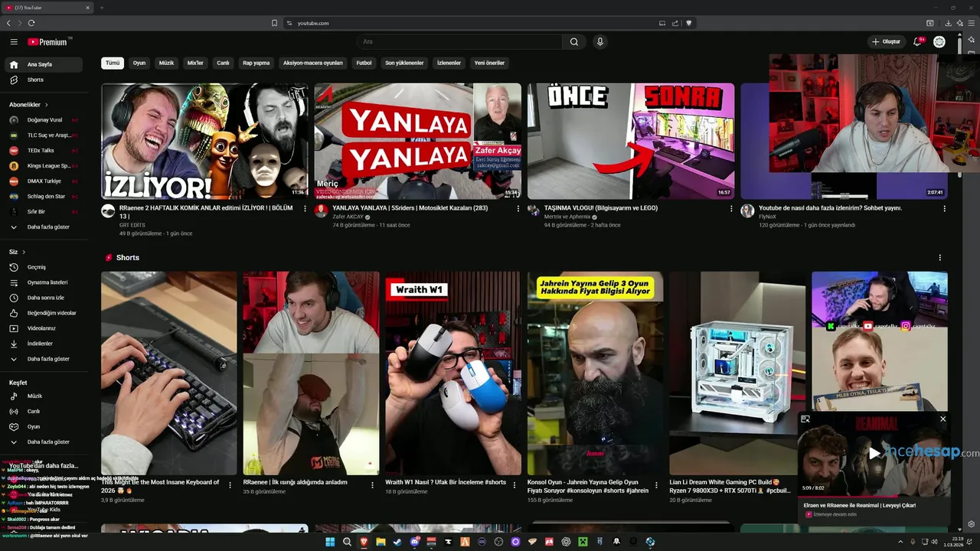The width and height of the screenshot is (980, 551).
Task: Reload the page in the browser
Action: [x=31, y=23]
